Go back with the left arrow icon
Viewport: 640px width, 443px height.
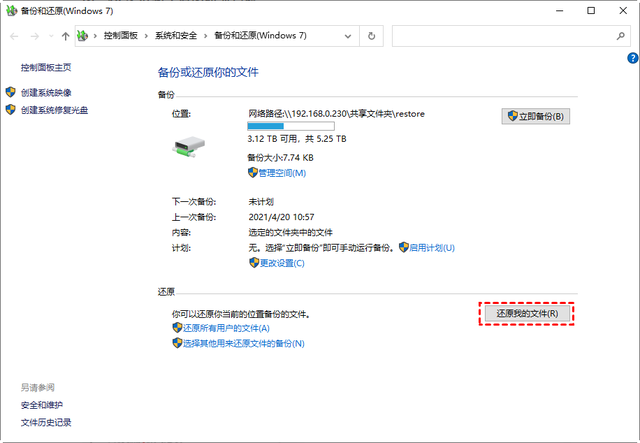coord(14,36)
